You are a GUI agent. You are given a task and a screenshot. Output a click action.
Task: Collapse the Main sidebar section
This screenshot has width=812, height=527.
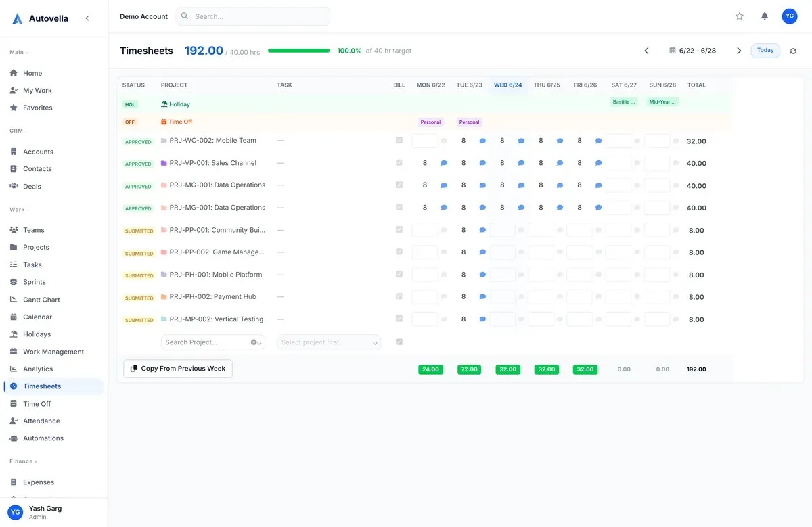click(18, 52)
